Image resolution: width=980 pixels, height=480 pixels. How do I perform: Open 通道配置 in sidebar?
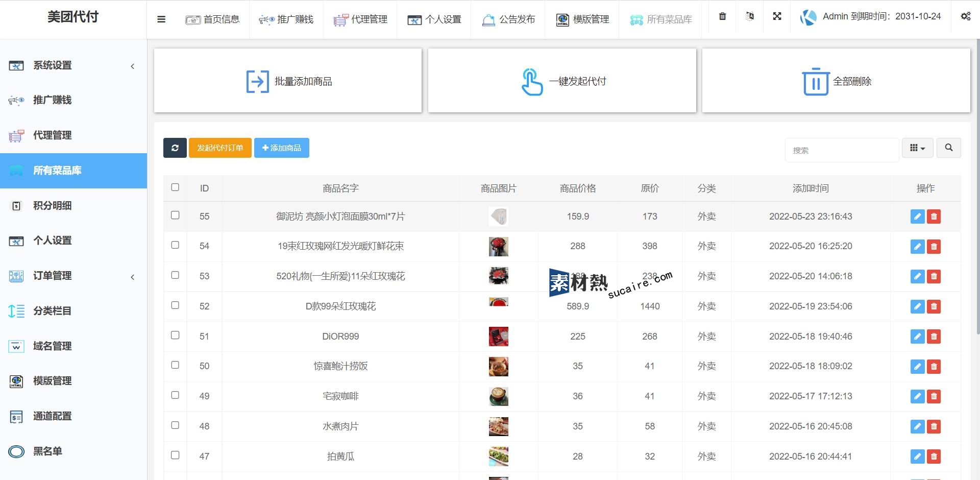(73, 416)
